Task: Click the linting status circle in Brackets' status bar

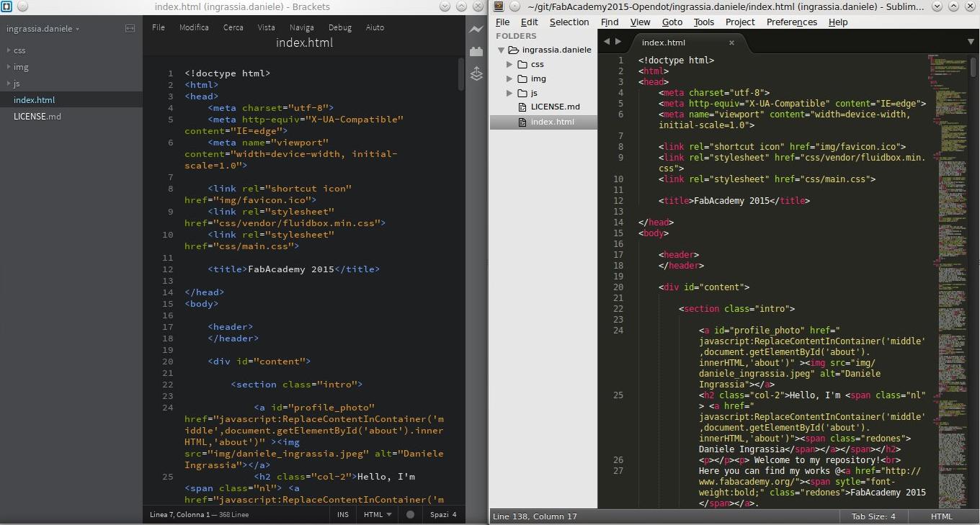Action: pos(410,515)
